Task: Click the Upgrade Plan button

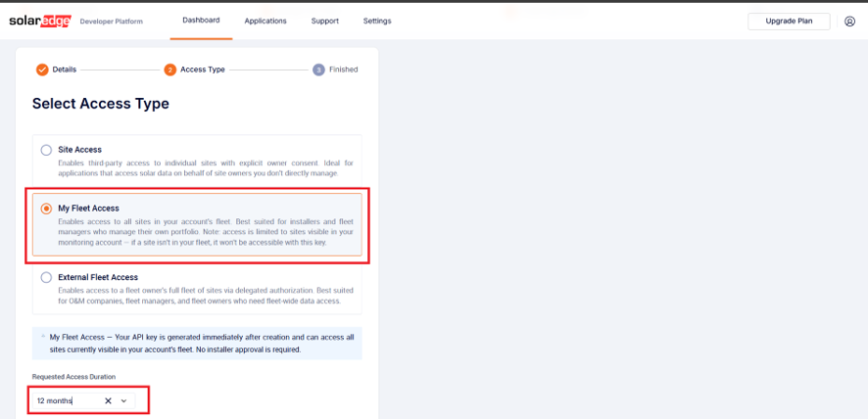Action: [x=789, y=21]
